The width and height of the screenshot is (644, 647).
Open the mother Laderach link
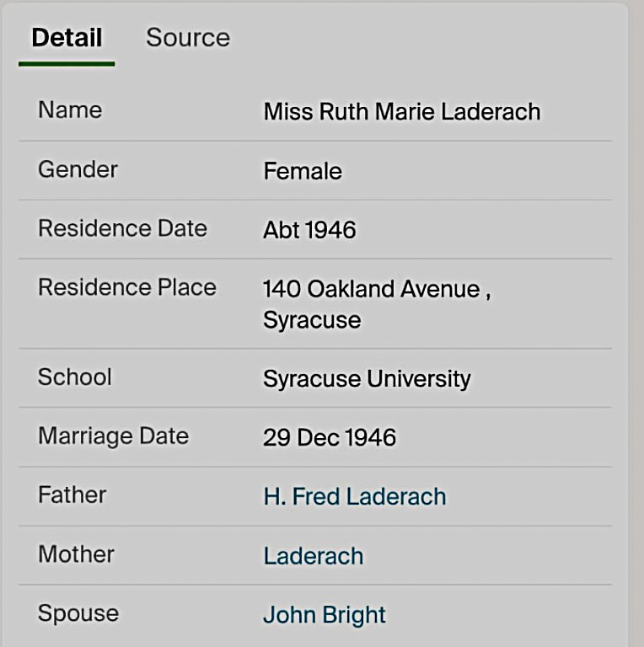click(x=313, y=556)
